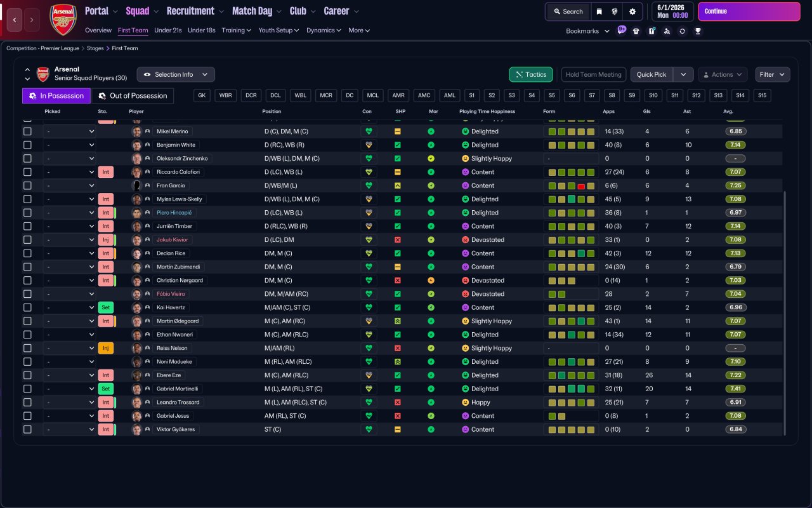
Task: Click Declan Rice condition heart icon
Action: pos(368,253)
